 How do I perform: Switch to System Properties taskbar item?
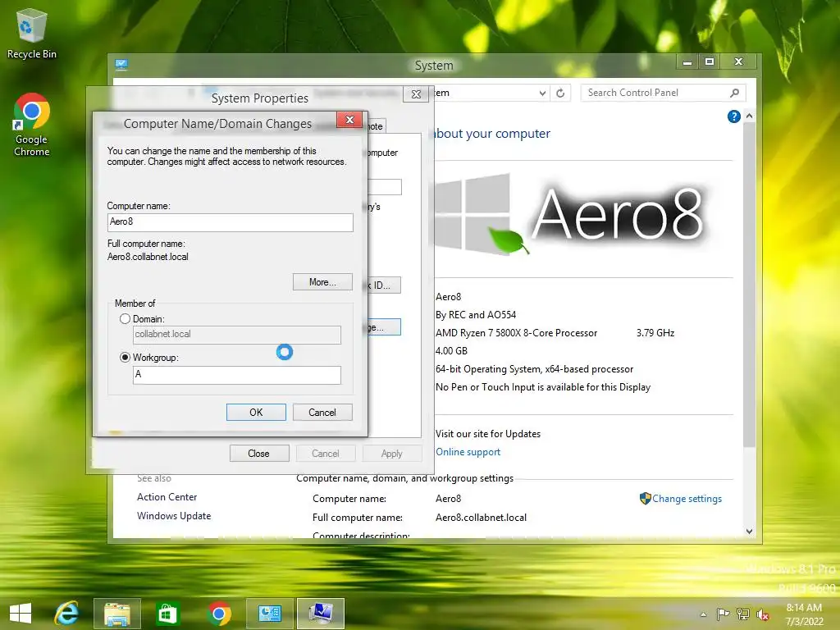(321, 614)
